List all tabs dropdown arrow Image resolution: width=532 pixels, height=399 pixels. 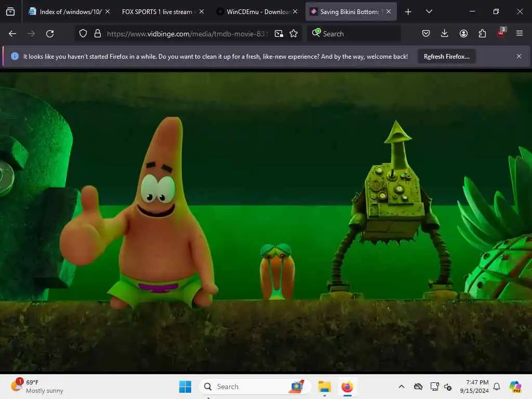(x=429, y=11)
